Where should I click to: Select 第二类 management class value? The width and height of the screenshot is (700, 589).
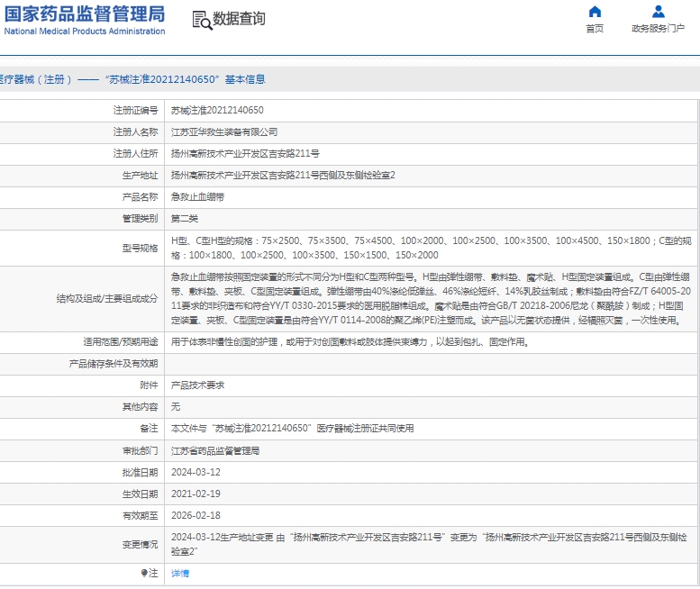[x=185, y=219]
